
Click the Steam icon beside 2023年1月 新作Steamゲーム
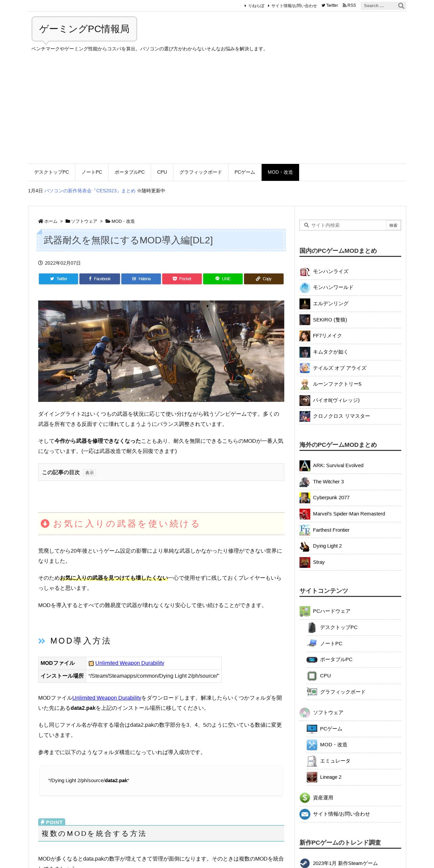click(x=305, y=863)
